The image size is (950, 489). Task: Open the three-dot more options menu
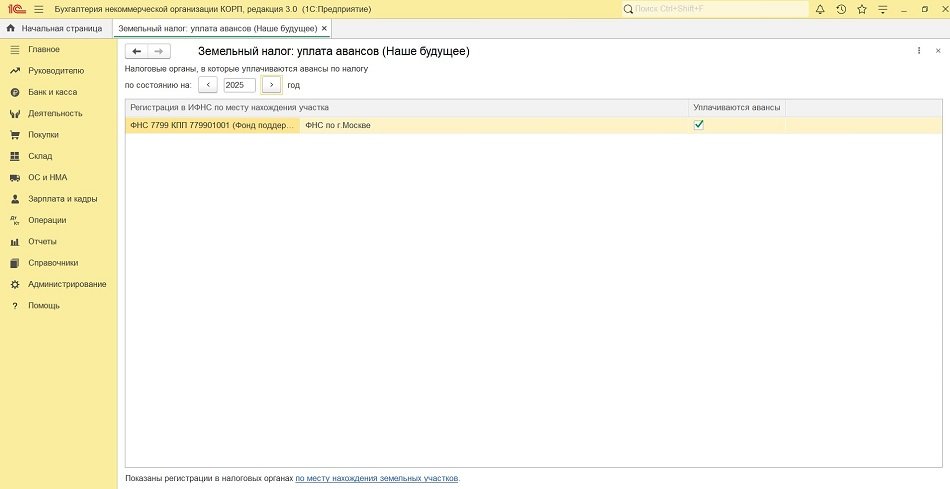click(x=919, y=51)
